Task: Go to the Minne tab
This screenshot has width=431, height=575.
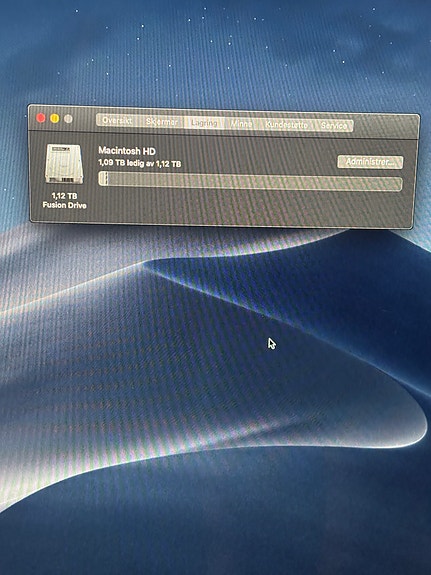Action: 241,124
